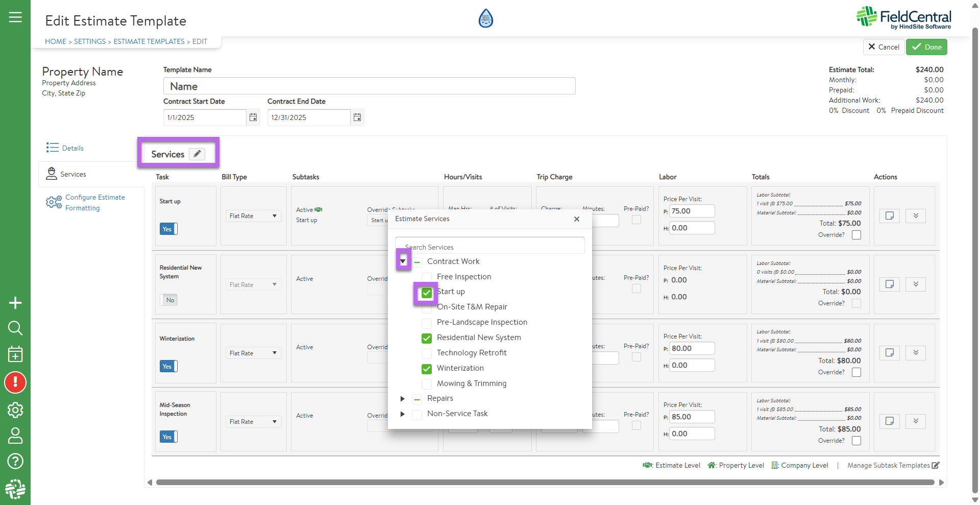Expand the Repairs tree node
This screenshot has height=505, width=980.
coord(403,399)
